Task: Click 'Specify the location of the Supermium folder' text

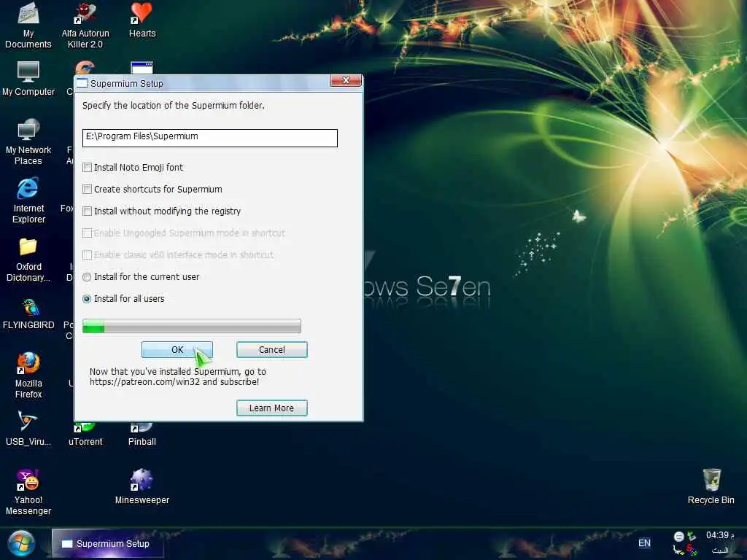Action: point(174,105)
